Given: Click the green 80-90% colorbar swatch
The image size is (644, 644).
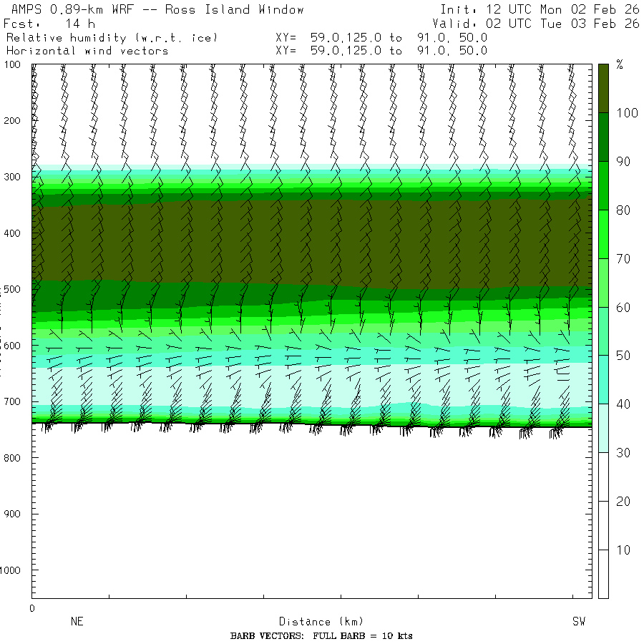Looking at the screenshot, I should tap(603, 185).
